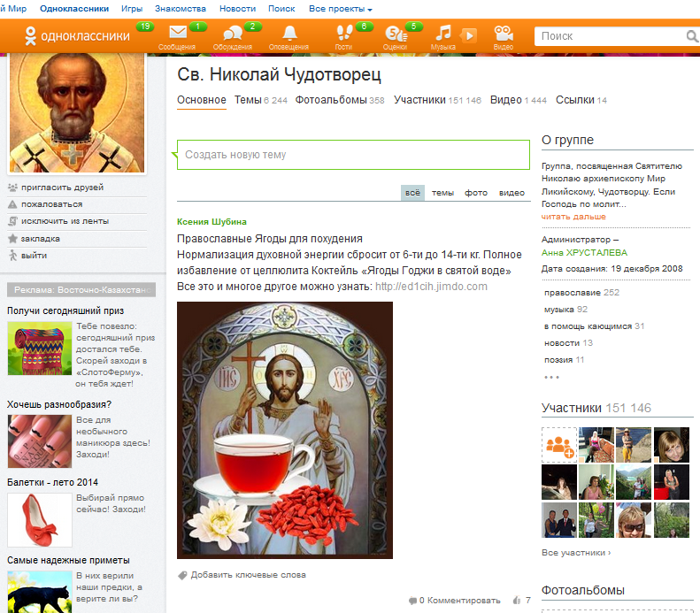Screen dimensions: 700x613
Task: Click the exclude from feed icon
Action: [13, 221]
